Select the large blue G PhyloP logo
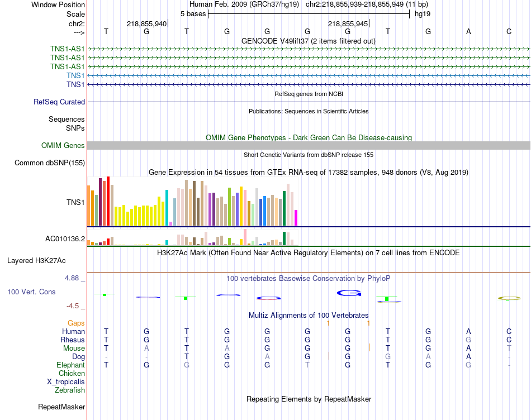 coord(349,293)
